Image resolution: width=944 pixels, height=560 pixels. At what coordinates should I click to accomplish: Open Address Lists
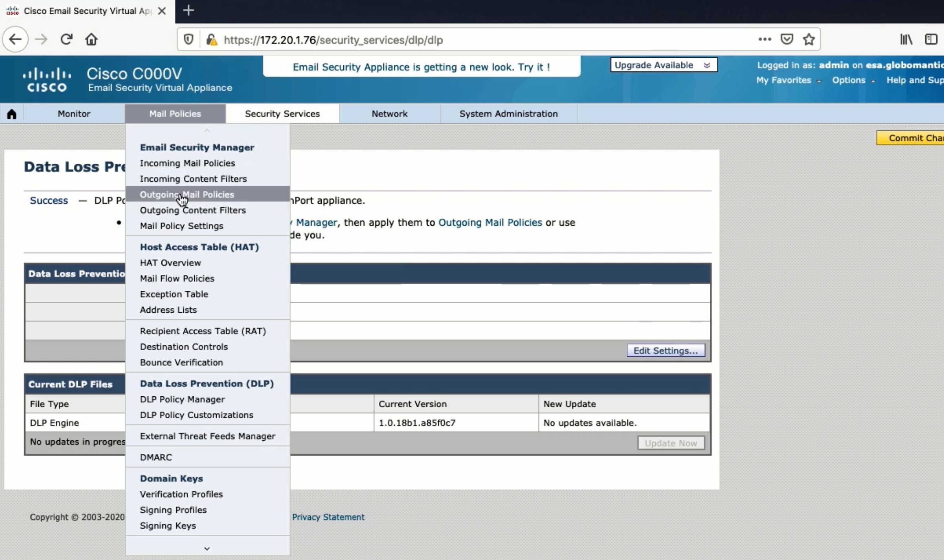coord(168,310)
